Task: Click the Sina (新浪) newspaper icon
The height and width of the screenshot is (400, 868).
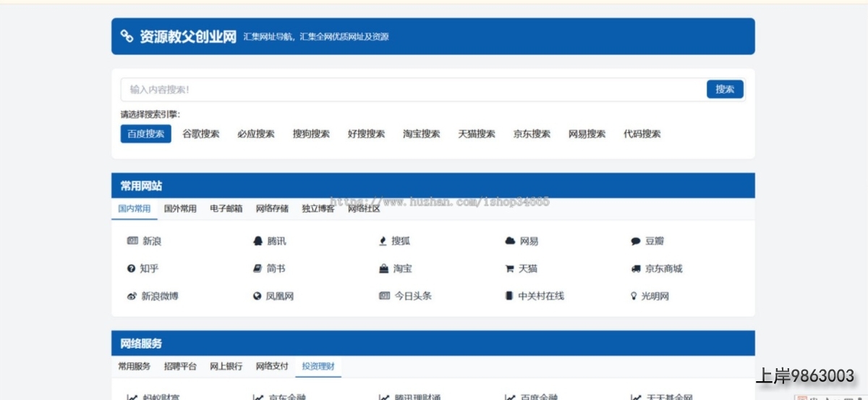Action: (132, 241)
